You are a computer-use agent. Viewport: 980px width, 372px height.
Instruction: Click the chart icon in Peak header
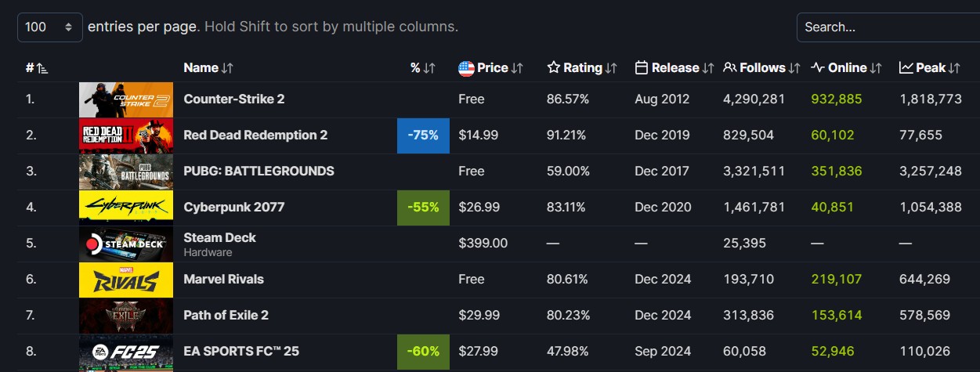coord(906,68)
